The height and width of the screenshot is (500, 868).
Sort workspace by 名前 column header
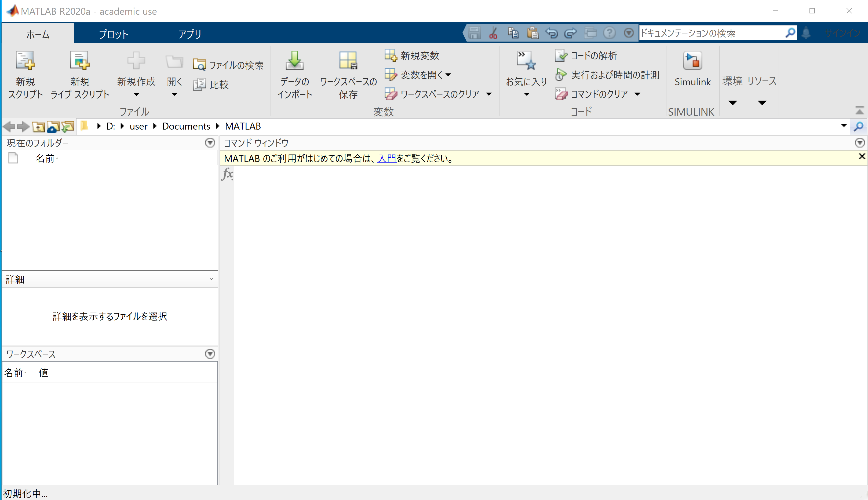click(x=20, y=373)
